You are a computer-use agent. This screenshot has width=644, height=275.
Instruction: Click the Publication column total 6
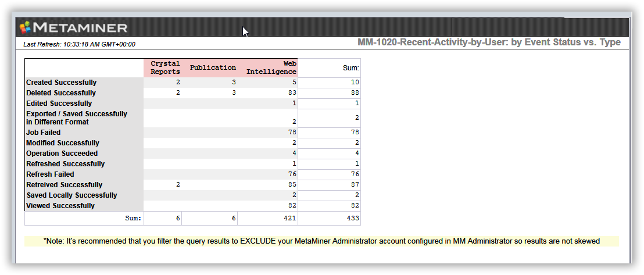[x=234, y=218]
